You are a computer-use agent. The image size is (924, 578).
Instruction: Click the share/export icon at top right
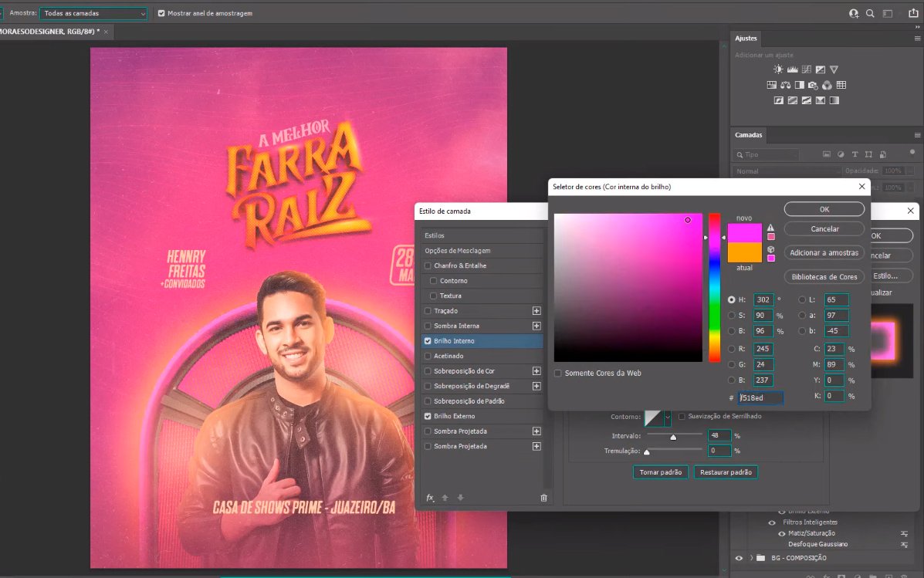pos(913,13)
